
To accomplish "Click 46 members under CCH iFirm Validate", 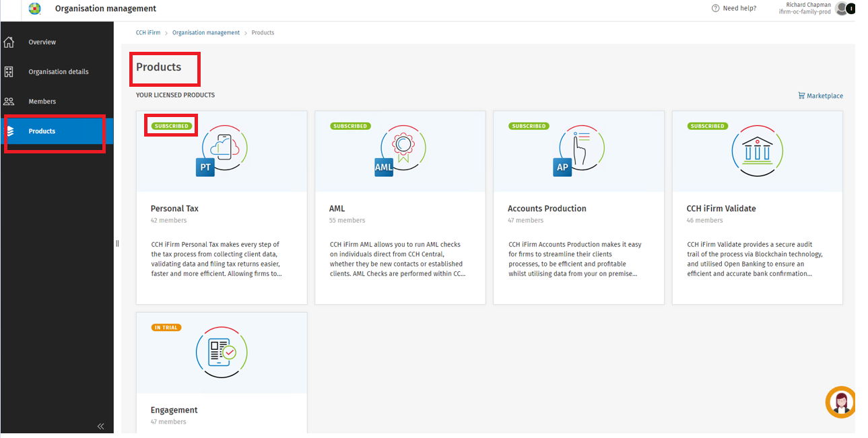I will click(x=704, y=220).
